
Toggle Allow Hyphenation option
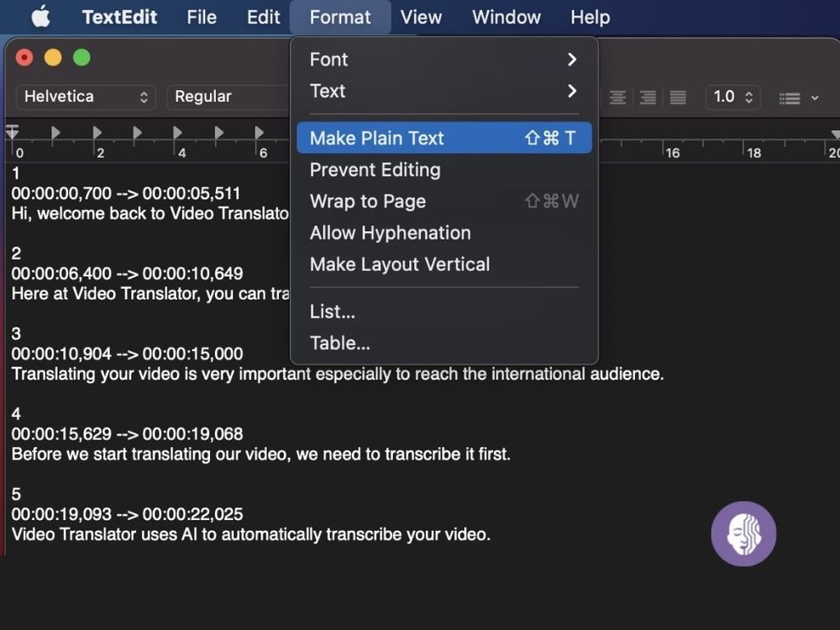390,233
